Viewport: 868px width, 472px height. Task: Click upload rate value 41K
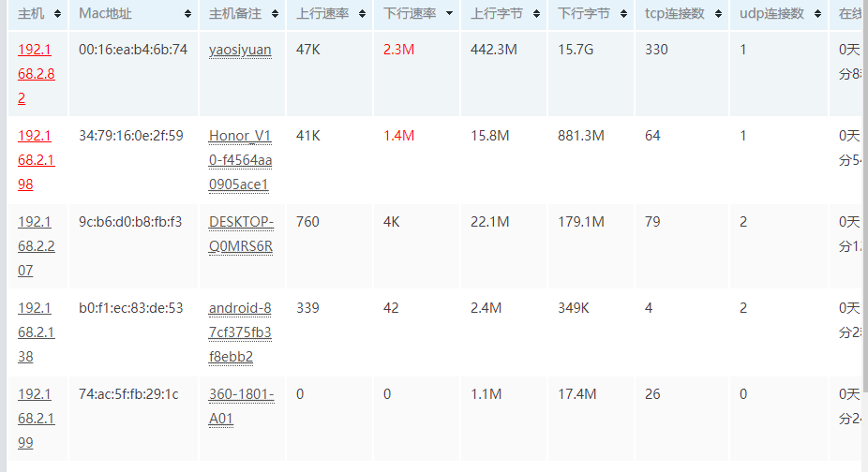(308, 136)
